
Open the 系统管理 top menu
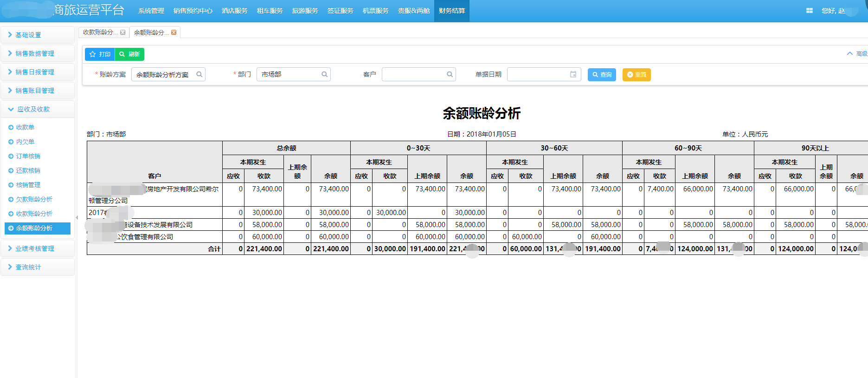click(x=151, y=11)
